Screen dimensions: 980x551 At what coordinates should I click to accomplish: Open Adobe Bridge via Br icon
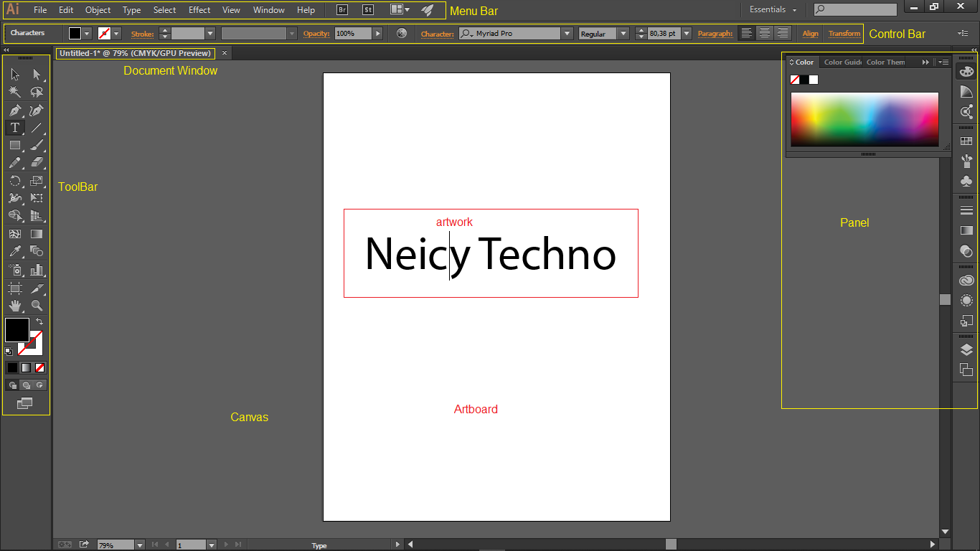[x=342, y=10]
